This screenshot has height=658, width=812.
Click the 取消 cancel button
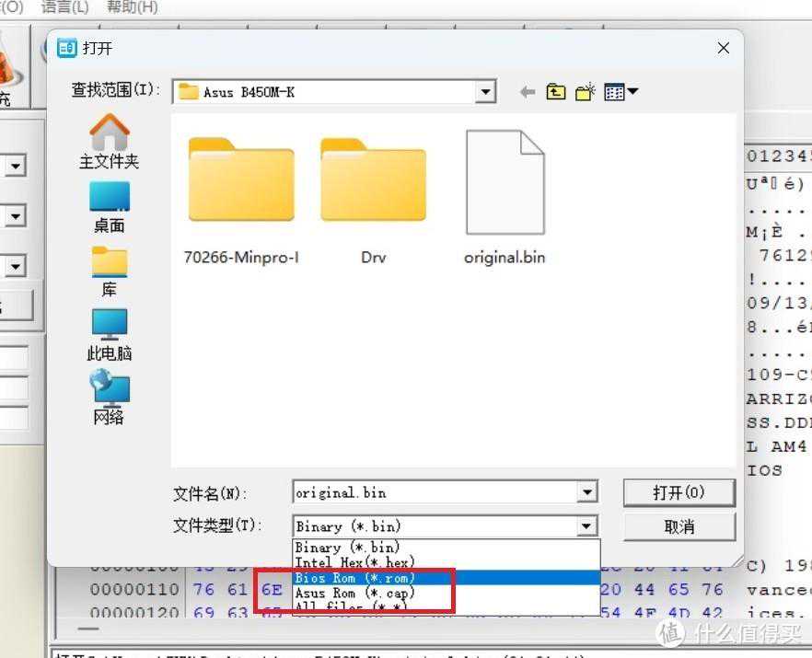679,526
